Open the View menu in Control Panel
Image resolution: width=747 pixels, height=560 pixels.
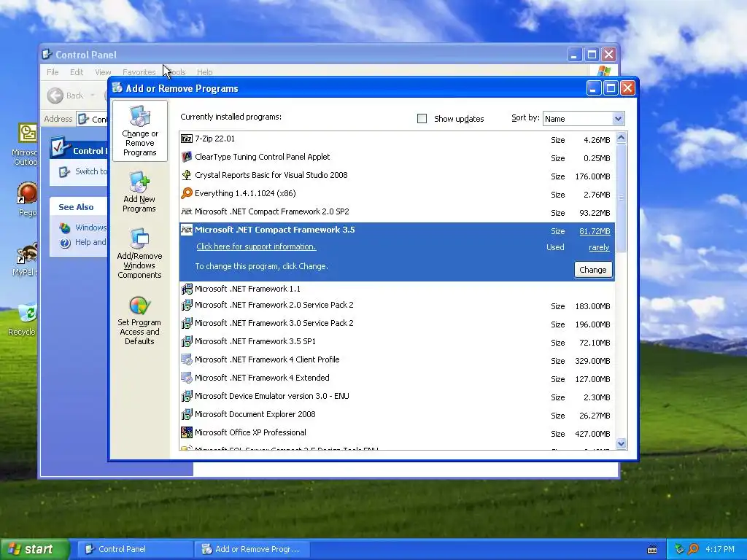pyautogui.click(x=103, y=72)
